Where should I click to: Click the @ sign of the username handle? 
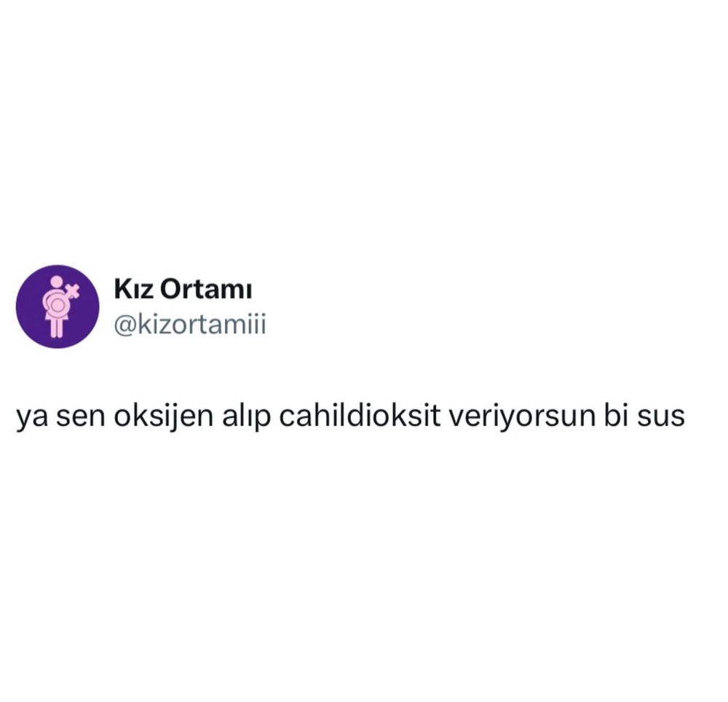pos(125,325)
